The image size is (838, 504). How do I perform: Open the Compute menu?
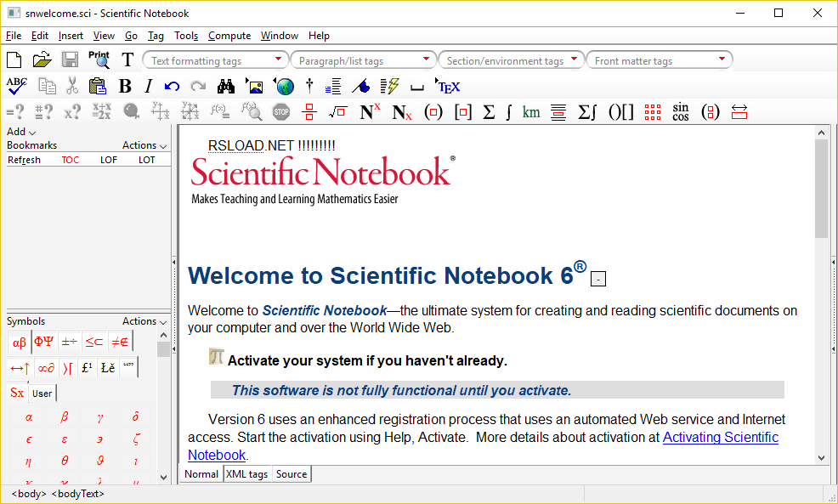point(229,36)
